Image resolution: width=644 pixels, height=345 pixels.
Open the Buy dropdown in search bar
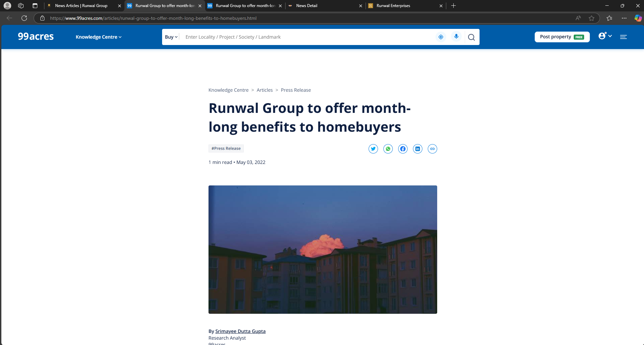point(171,37)
